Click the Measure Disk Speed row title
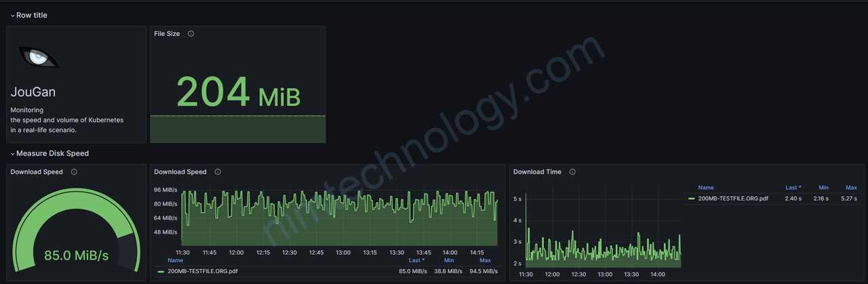 tap(52, 154)
